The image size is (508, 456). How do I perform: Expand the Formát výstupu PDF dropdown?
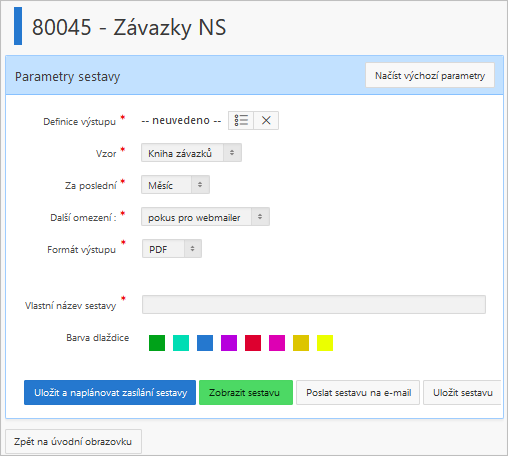172,249
